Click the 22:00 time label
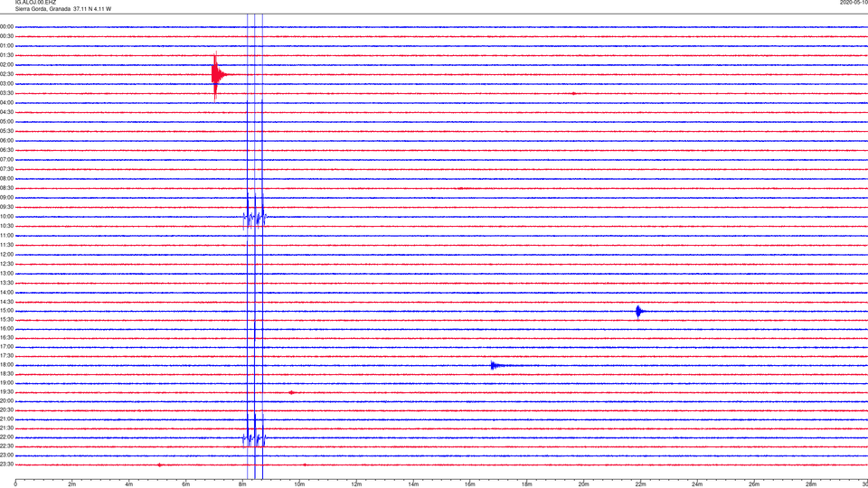This screenshot has width=868, height=488. point(7,437)
